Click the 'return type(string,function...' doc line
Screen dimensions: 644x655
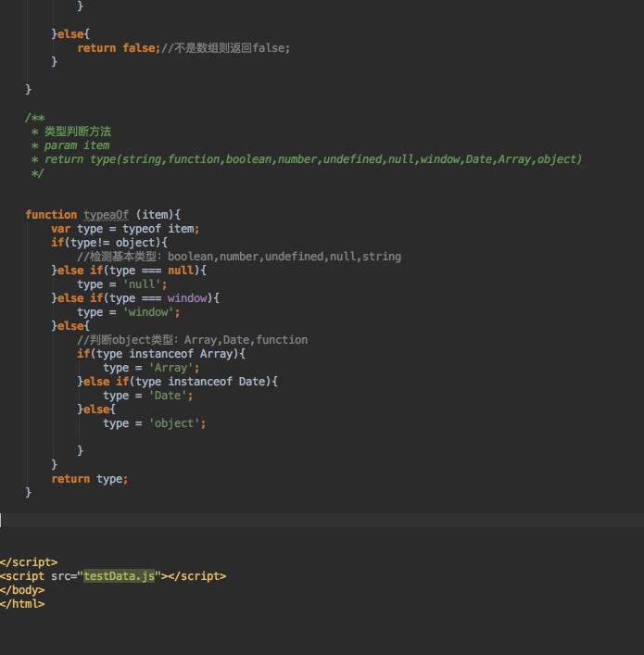(x=312, y=159)
